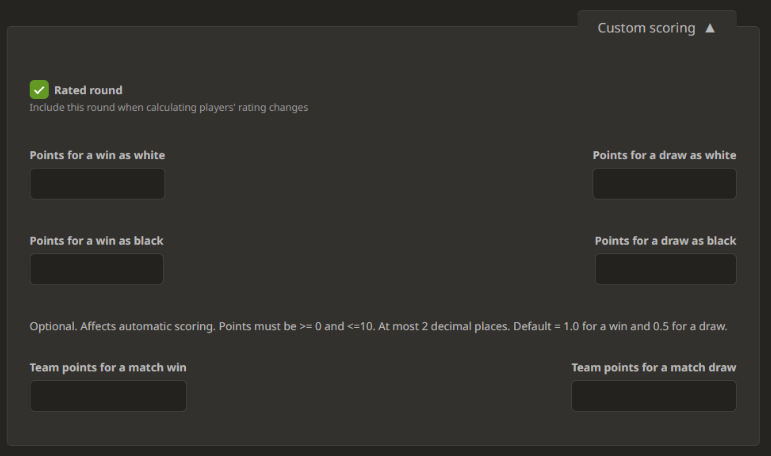
Task: Click the rating changes description under Rated round
Action: pos(168,107)
